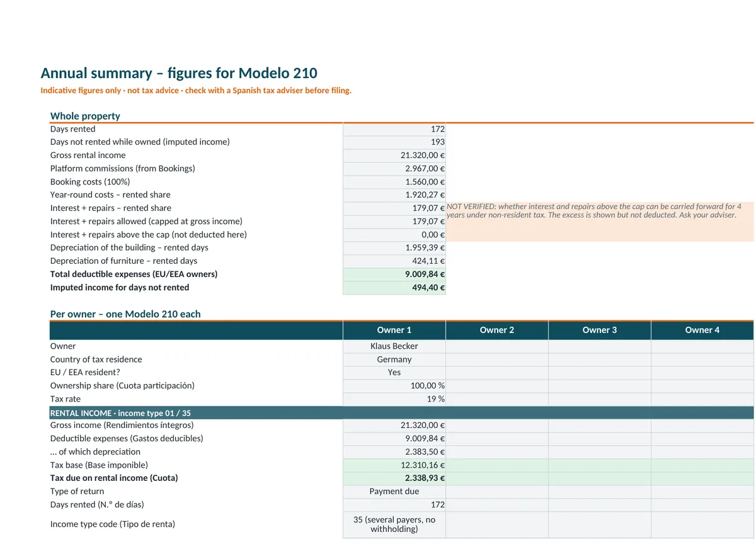Image resolution: width=756 pixels, height=547 pixels.
Task: Click the Days rented value 172 under Whole property
Action: 394,129
